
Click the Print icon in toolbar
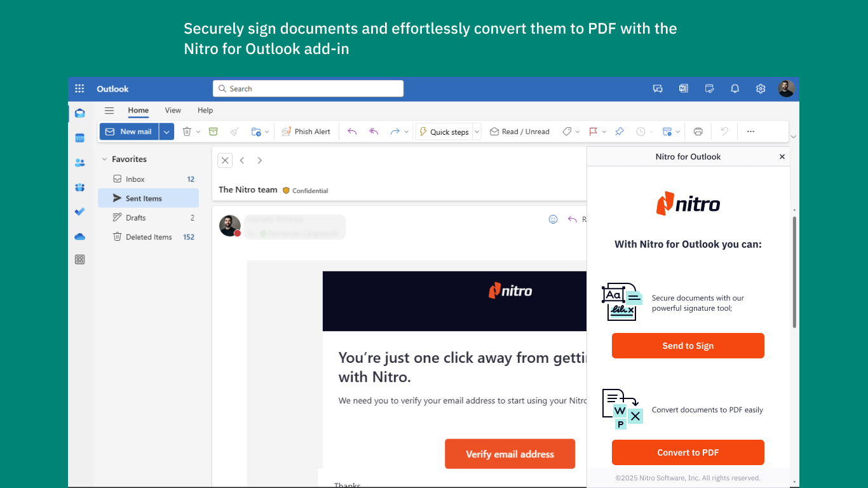[x=698, y=132]
